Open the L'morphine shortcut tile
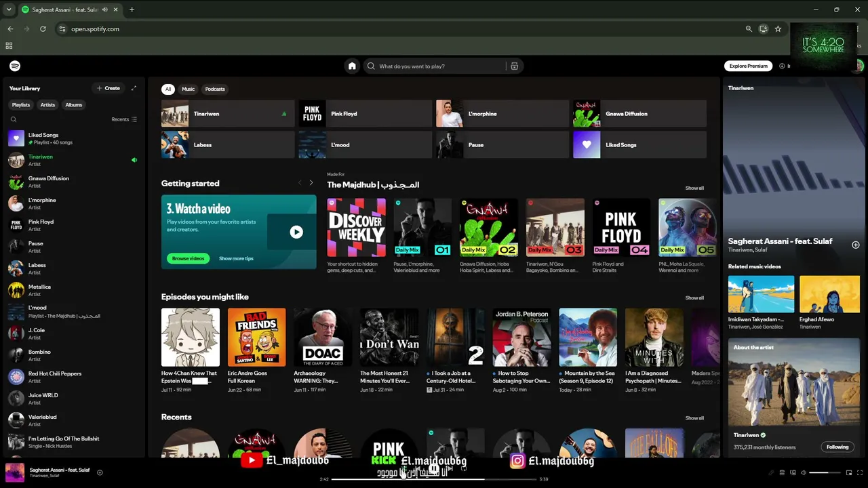The width and height of the screenshot is (868, 488). pyautogui.click(x=502, y=114)
